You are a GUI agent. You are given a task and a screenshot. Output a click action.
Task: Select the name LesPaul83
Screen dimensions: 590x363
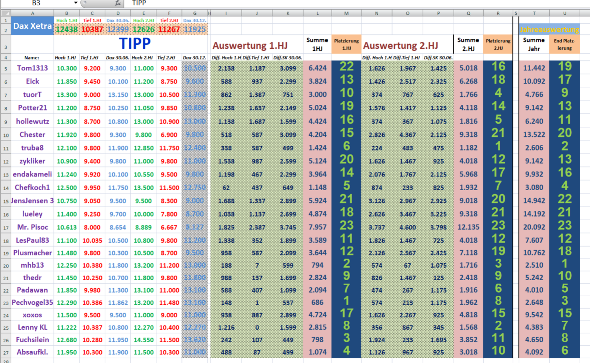point(32,240)
